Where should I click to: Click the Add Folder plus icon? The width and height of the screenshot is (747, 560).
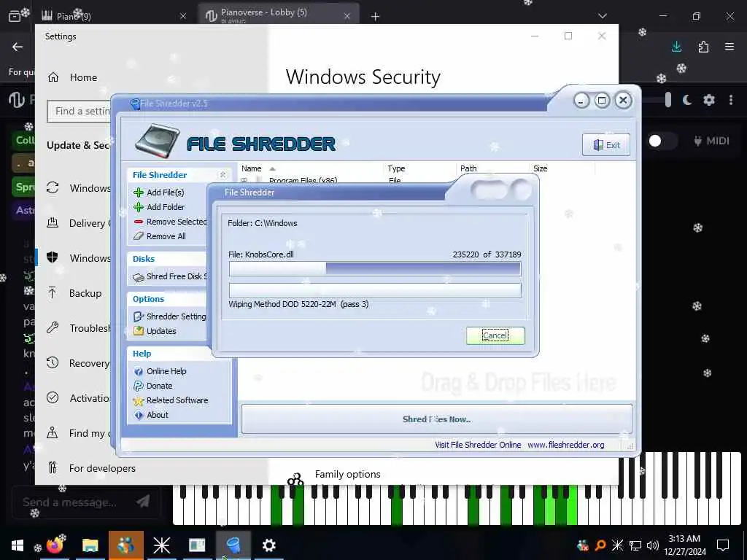(139, 207)
